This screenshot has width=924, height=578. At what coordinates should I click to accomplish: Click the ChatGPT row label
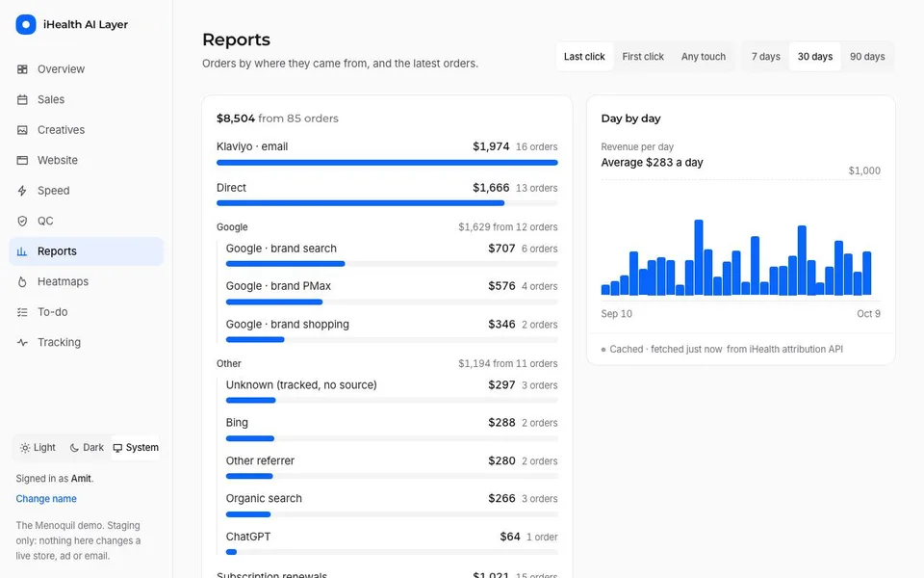pos(248,538)
